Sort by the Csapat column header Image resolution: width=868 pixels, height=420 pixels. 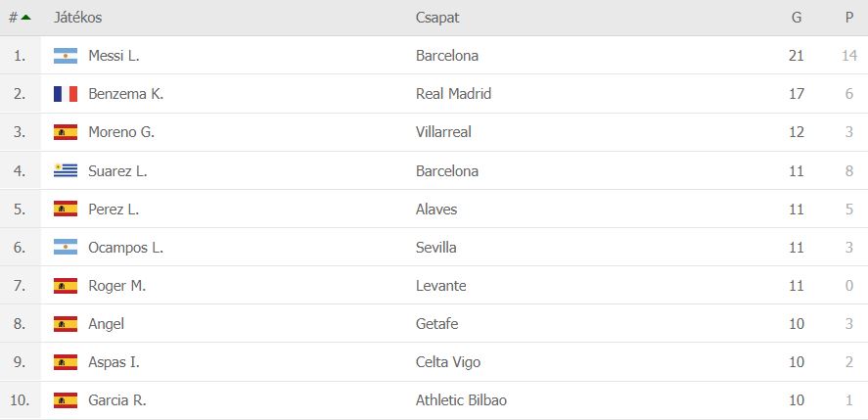pyautogui.click(x=437, y=18)
